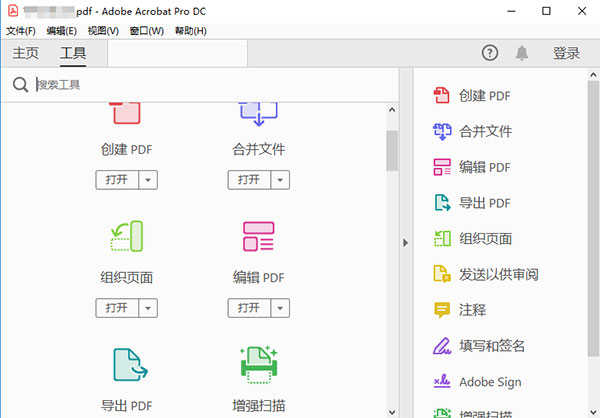Open the notifications bell icon
This screenshot has width=600, height=418.
(x=522, y=53)
